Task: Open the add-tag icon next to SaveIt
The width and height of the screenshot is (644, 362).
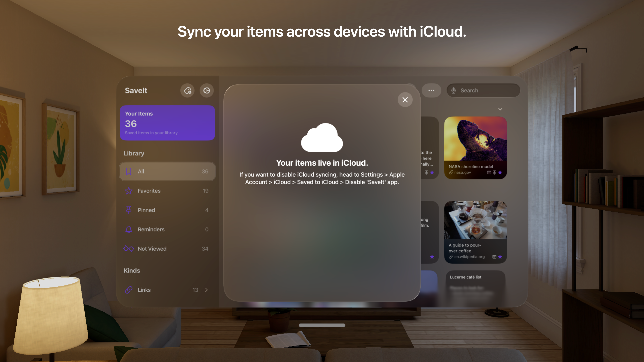Action: pyautogui.click(x=187, y=90)
